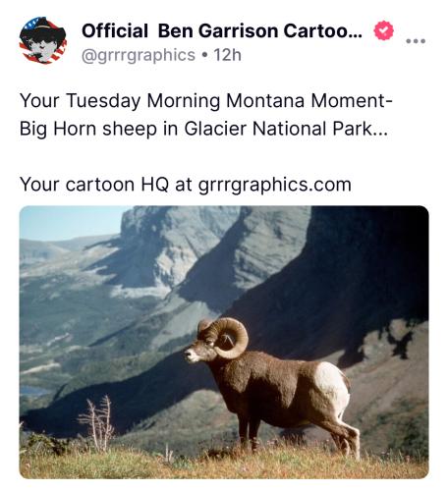Viewport: 448px width, 491px height.
Task: Open the bighorn sheep photo attachment
Action: point(224,342)
